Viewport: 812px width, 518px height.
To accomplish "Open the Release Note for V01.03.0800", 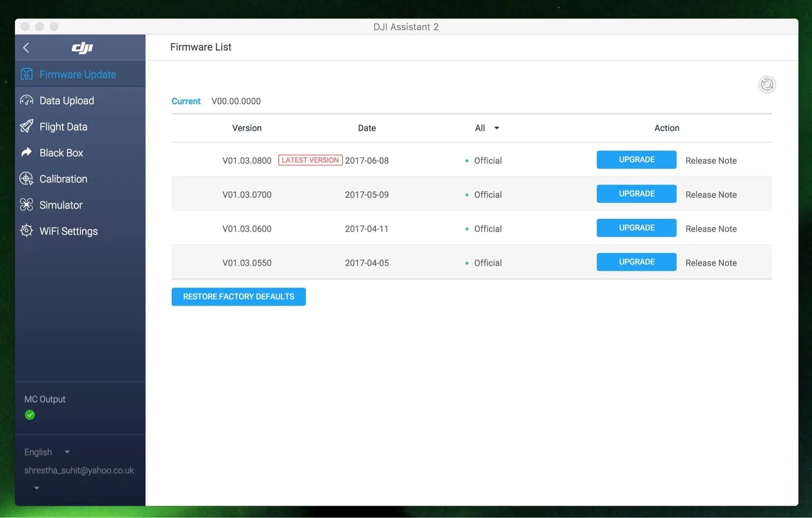I will (711, 161).
